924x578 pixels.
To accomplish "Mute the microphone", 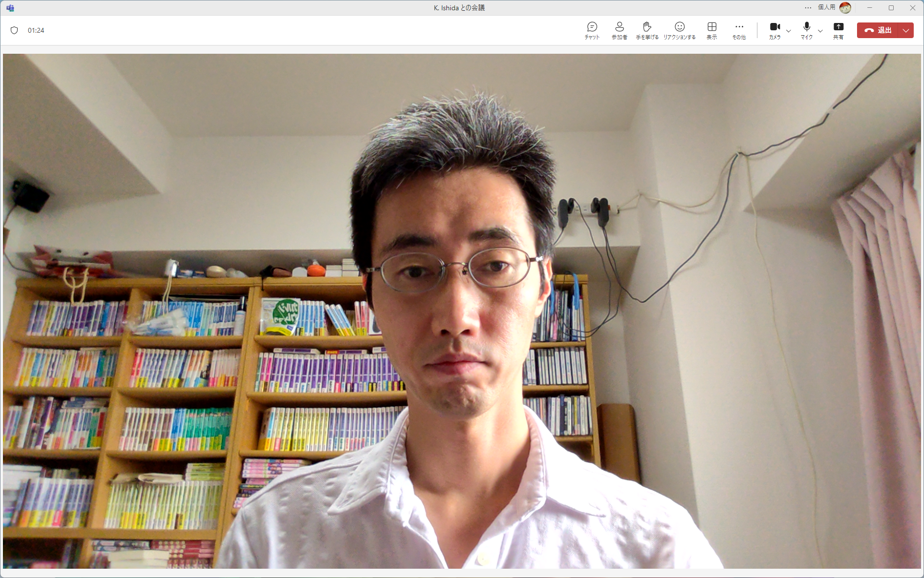I will pos(806,30).
